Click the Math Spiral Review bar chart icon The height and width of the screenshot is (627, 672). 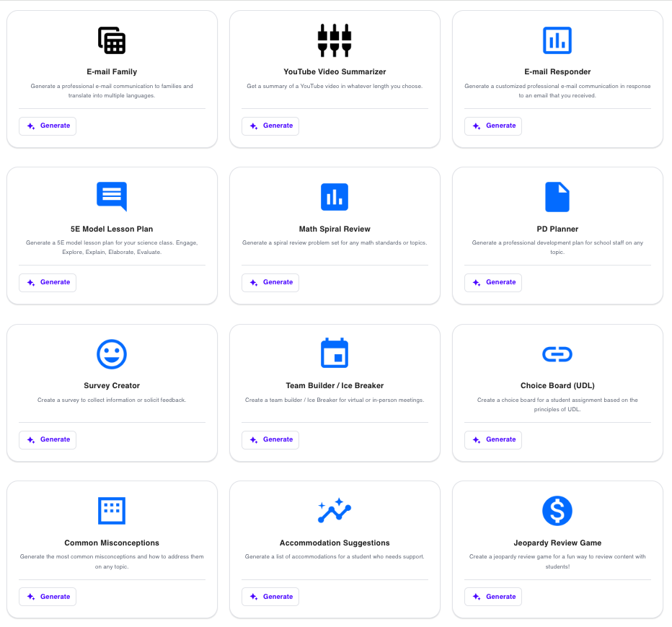(x=335, y=197)
